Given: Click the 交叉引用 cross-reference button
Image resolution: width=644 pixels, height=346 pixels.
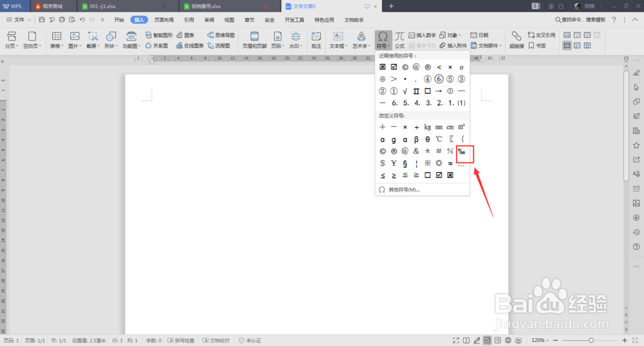Looking at the screenshot, I should [542, 35].
